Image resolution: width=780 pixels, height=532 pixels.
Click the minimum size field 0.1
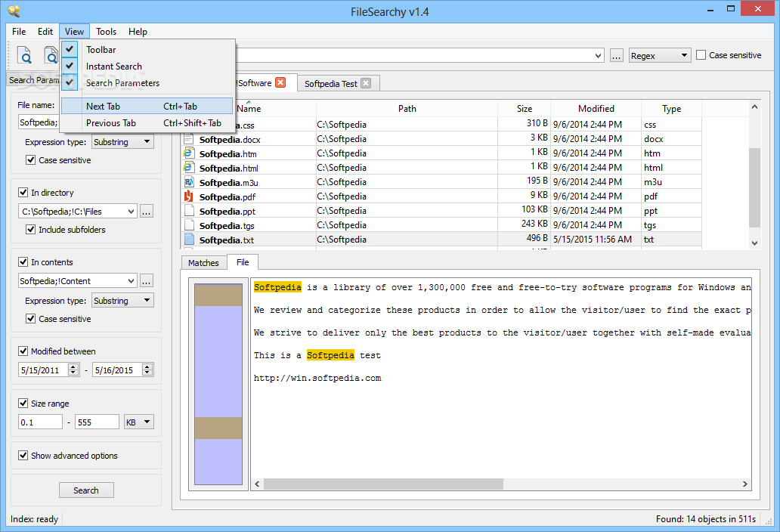[x=40, y=422]
